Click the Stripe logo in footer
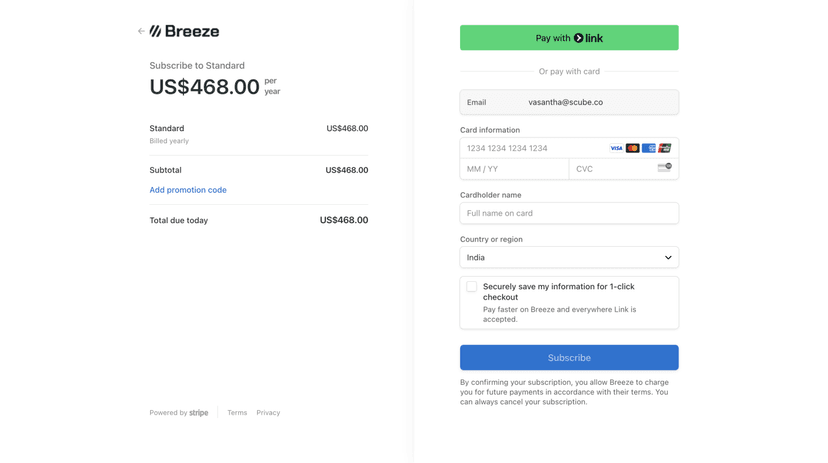828x463 pixels. click(199, 413)
